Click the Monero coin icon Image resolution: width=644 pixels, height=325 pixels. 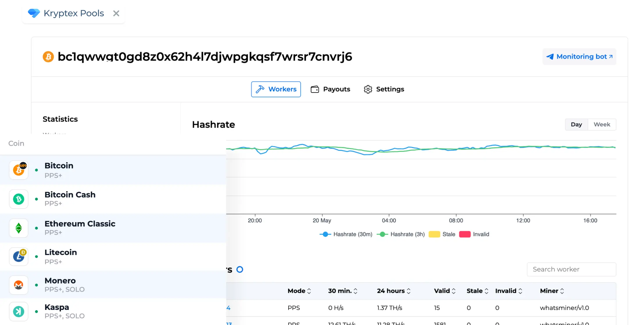[19, 285]
